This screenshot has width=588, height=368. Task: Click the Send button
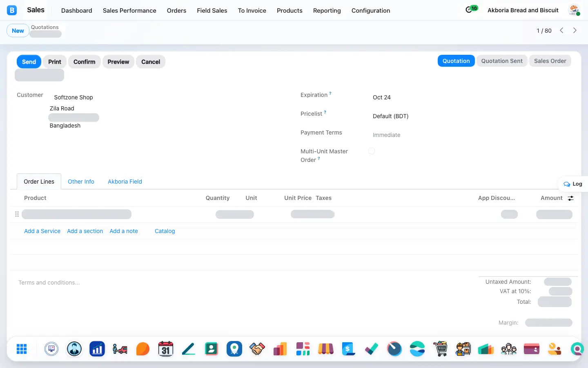[29, 62]
